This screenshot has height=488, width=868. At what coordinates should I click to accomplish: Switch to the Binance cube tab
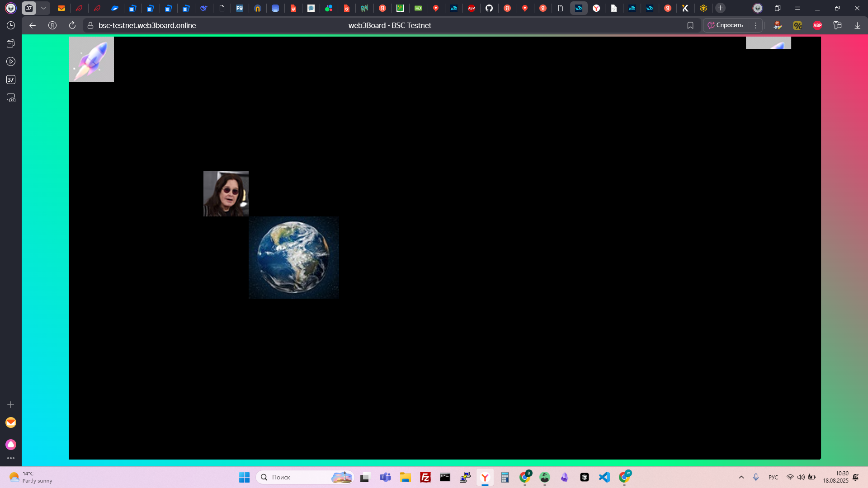[703, 8]
